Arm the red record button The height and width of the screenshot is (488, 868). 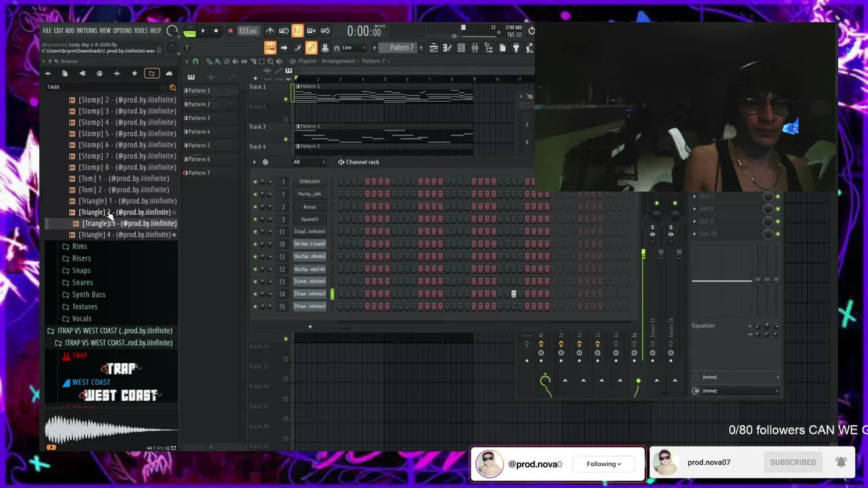click(230, 30)
